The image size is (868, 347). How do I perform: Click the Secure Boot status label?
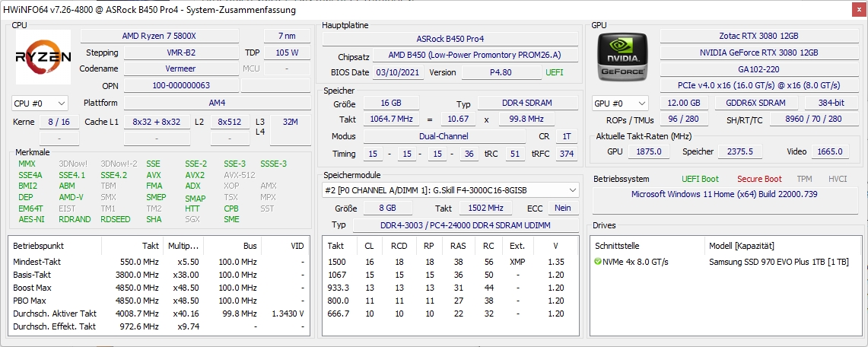tap(758, 179)
